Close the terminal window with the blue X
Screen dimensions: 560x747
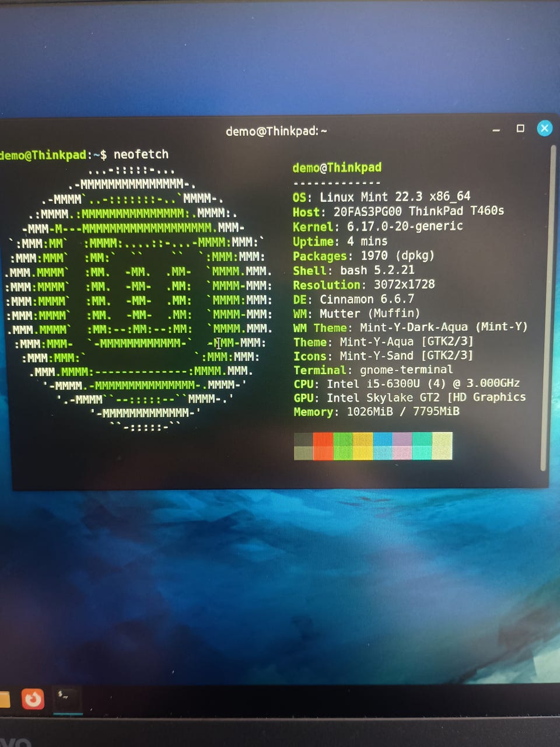click(544, 128)
